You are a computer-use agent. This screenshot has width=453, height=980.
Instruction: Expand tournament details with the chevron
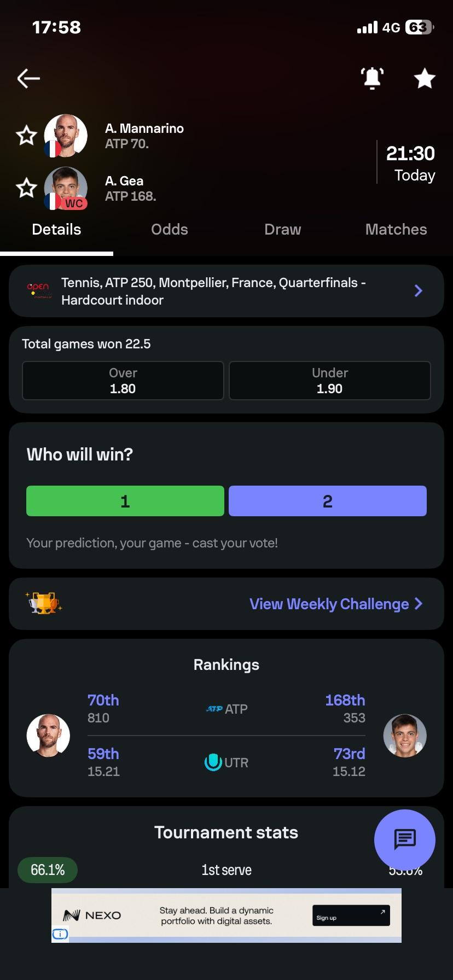click(419, 291)
